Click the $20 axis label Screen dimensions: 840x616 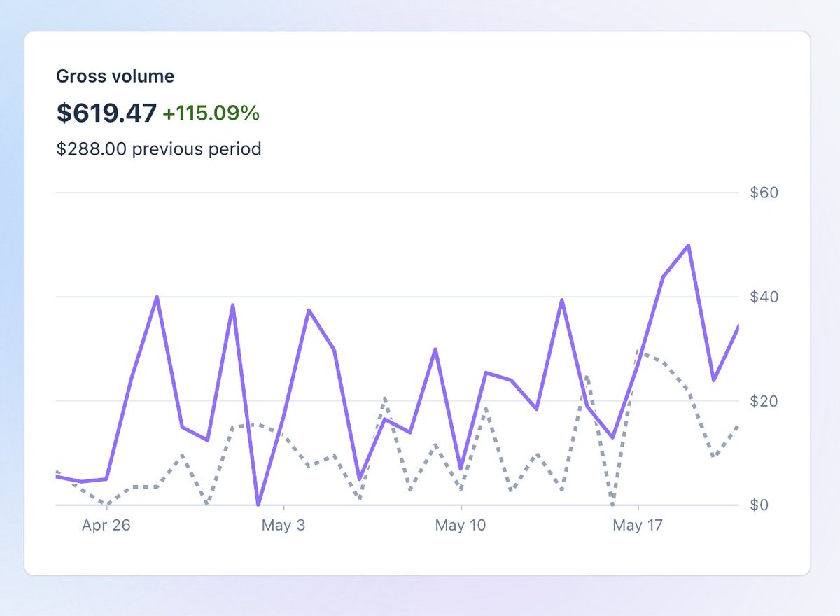pos(764,401)
